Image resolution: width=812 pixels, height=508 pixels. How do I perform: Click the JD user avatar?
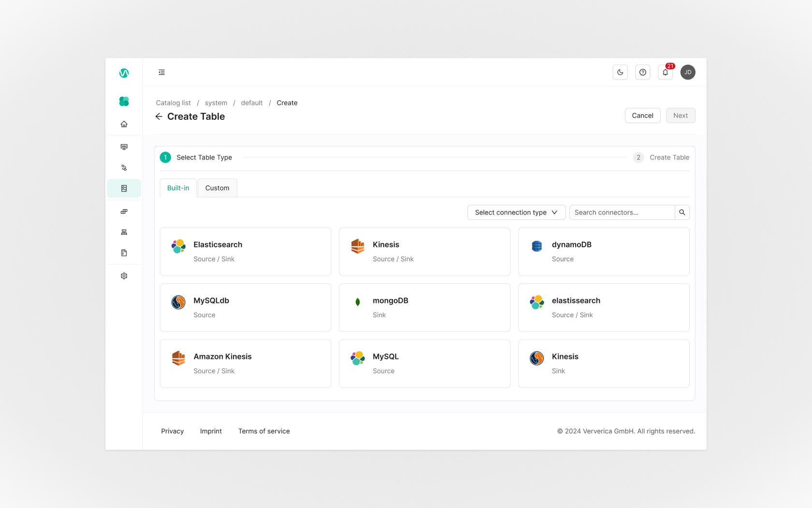[687, 72]
